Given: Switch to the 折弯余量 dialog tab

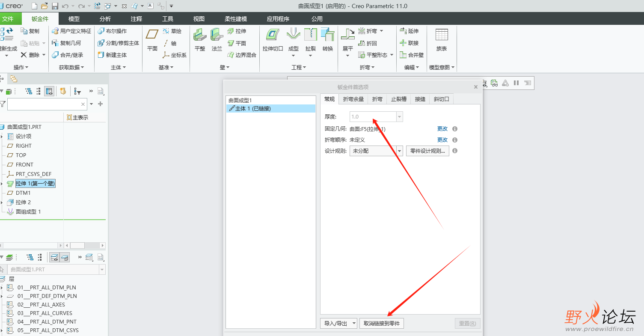Looking at the screenshot, I should [353, 99].
